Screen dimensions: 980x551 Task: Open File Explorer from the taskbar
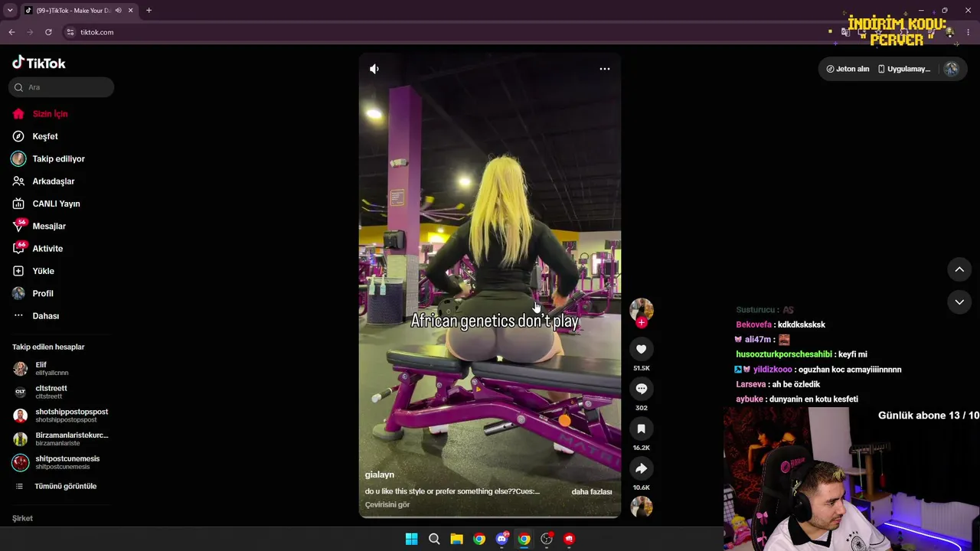(x=456, y=539)
